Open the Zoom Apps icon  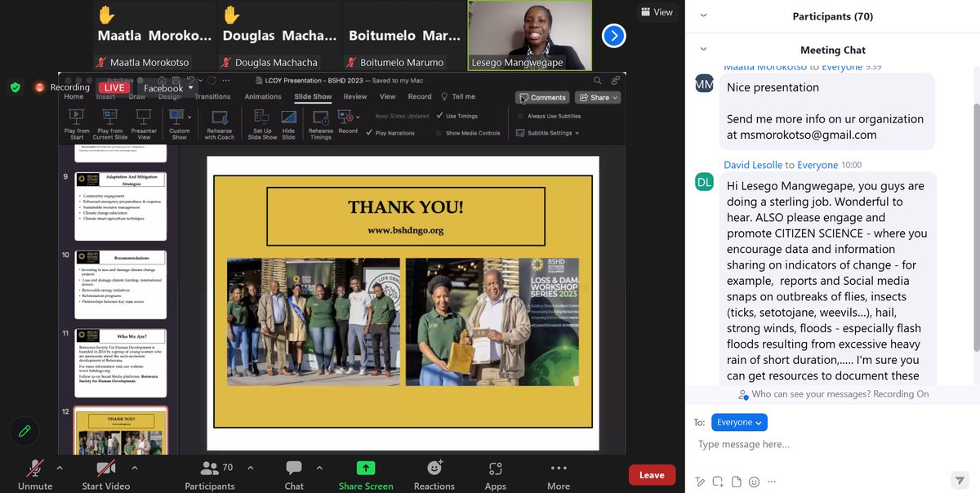(496, 469)
